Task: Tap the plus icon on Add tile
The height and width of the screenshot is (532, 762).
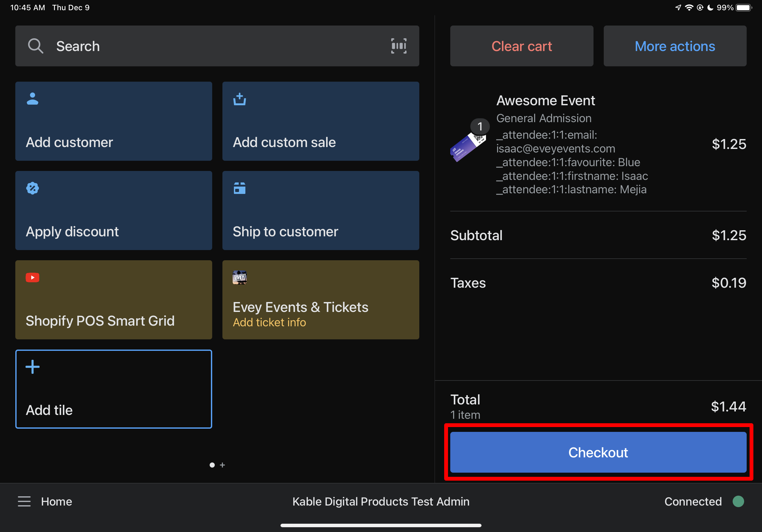Action: tap(33, 366)
